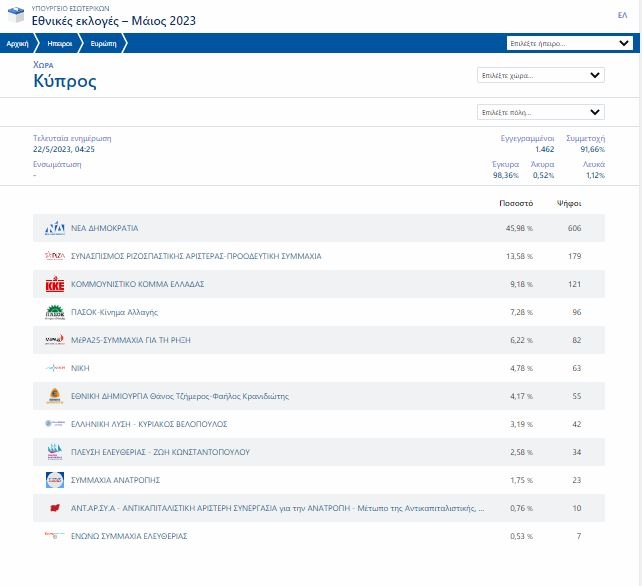Click the 13,58 % percentage value

pos(519,256)
